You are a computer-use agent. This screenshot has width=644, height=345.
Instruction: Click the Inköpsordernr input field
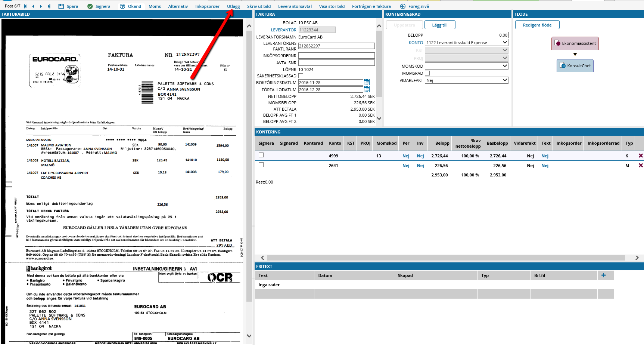336,55
